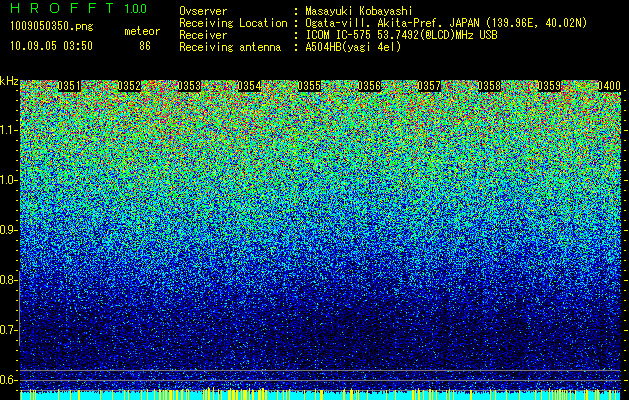Click the 0359 time marker
The image size is (629, 400).
(550, 86)
